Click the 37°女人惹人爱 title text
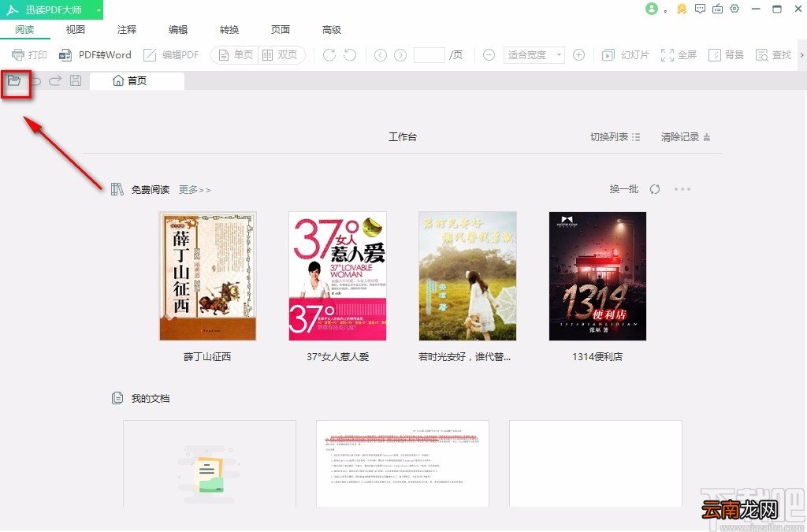The image size is (807, 532). 337,356
